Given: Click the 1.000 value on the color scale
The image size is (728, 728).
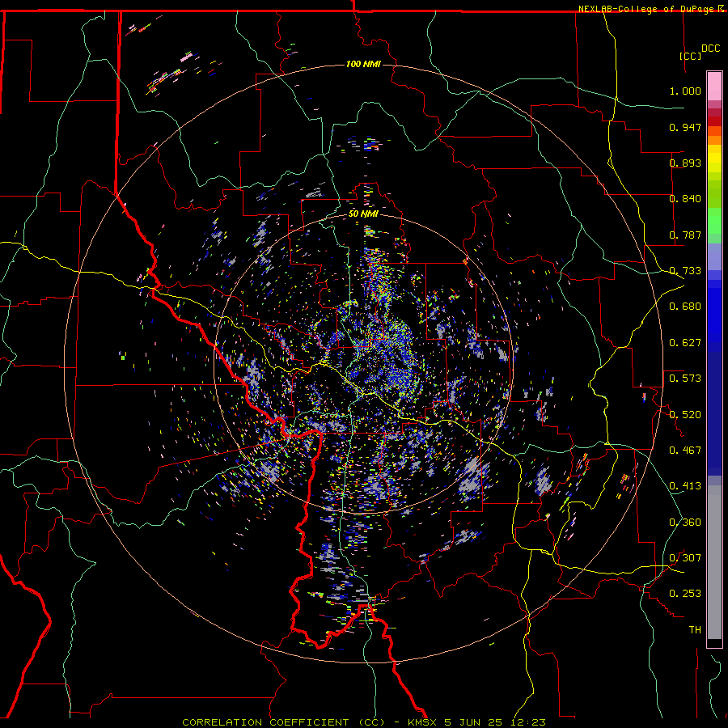Looking at the screenshot, I should (685, 91).
